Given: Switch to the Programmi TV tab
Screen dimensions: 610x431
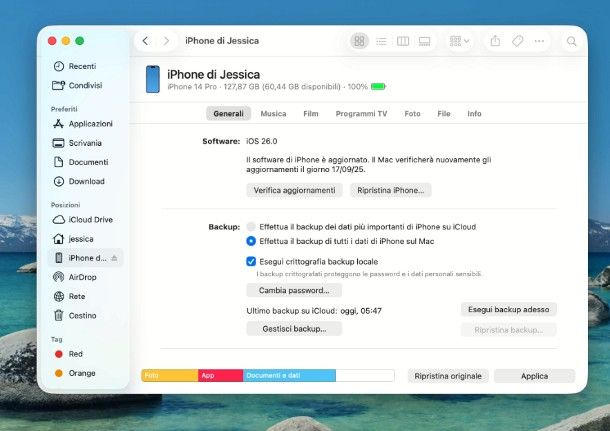Looking at the screenshot, I should 361,114.
